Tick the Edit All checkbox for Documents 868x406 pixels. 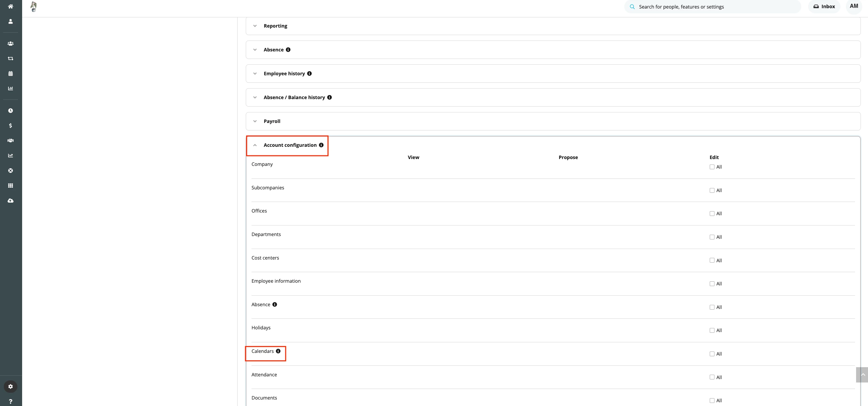click(712, 401)
